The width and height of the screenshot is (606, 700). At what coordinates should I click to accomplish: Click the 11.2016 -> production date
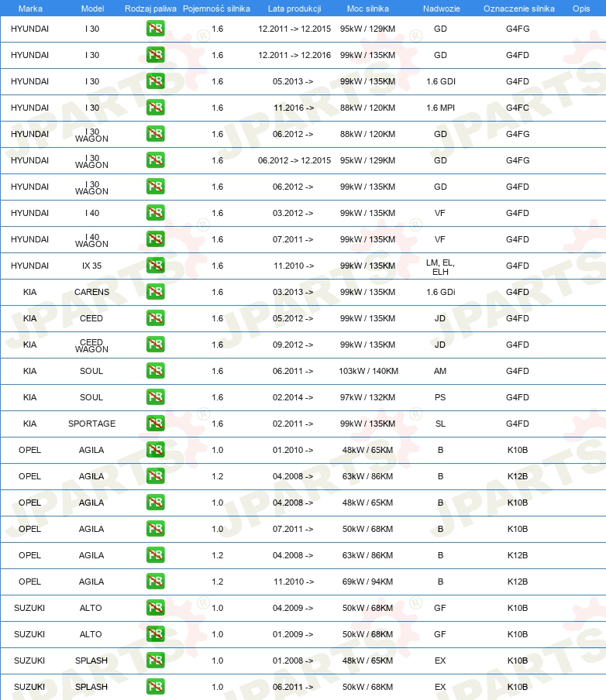pos(294,108)
